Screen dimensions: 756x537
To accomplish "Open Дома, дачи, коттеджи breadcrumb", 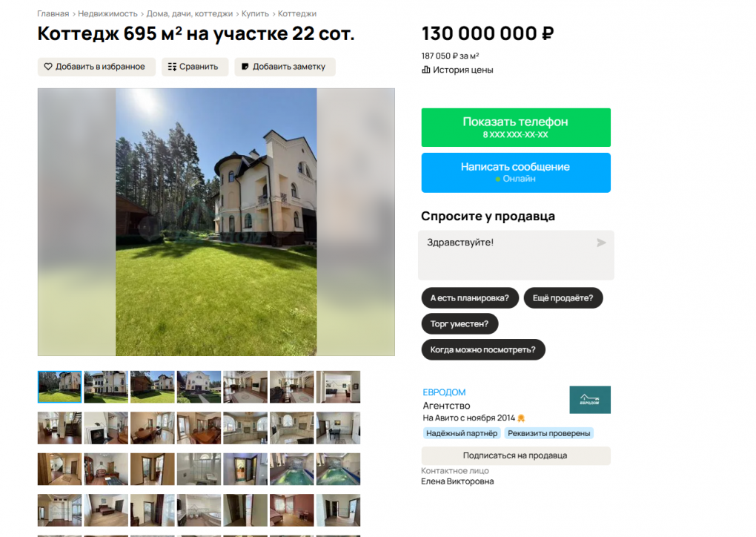I will [190, 13].
